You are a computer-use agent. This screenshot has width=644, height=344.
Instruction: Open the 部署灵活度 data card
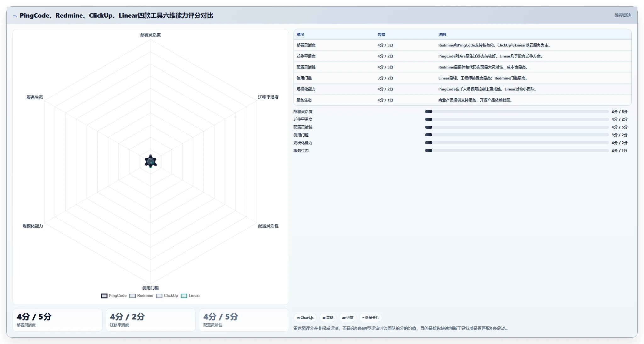pos(57,320)
